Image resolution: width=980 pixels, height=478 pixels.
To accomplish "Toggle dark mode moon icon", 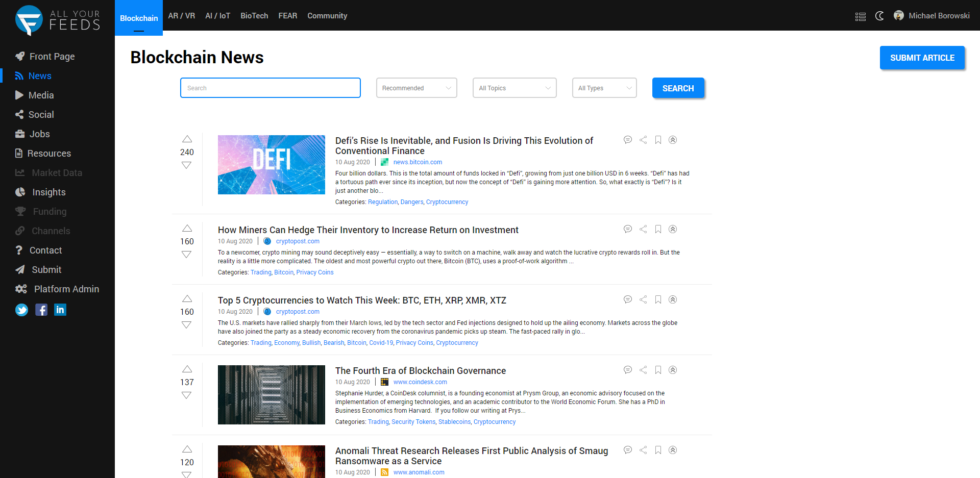I will click(879, 16).
